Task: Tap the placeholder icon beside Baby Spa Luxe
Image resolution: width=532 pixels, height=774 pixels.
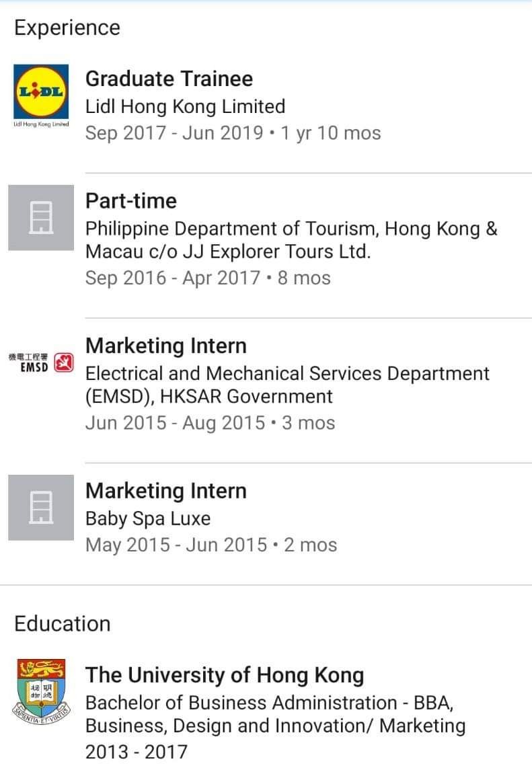Action: [41, 507]
